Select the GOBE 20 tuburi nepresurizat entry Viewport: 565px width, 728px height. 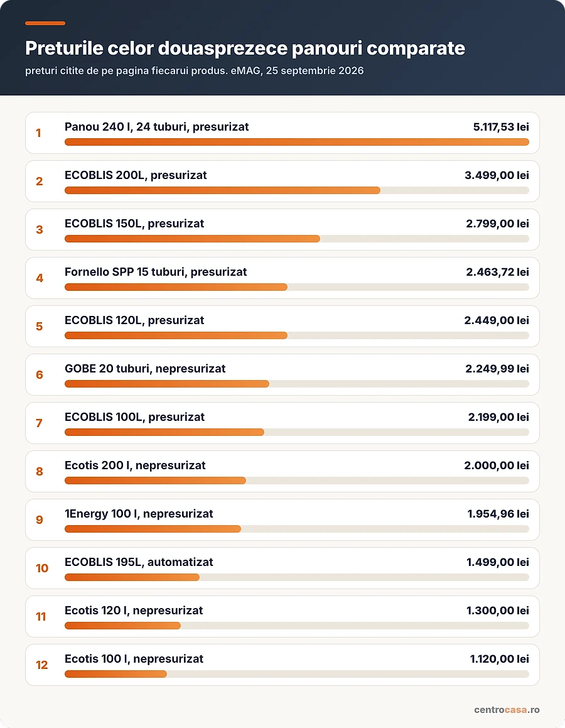[x=282, y=375]
